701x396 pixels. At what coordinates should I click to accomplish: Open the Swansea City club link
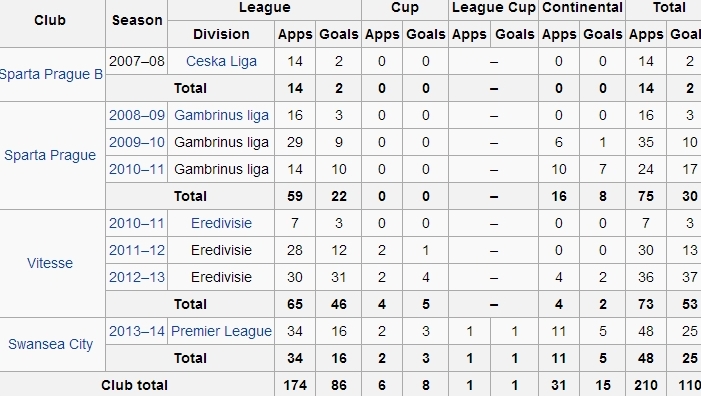[x=51, y=344]
